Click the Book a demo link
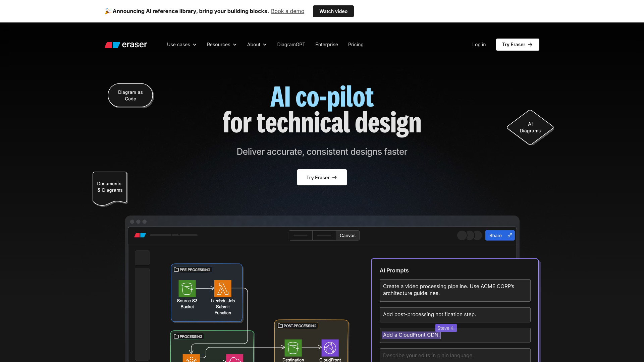The height and width of the screenshot is (362, 644). [287, 11]
